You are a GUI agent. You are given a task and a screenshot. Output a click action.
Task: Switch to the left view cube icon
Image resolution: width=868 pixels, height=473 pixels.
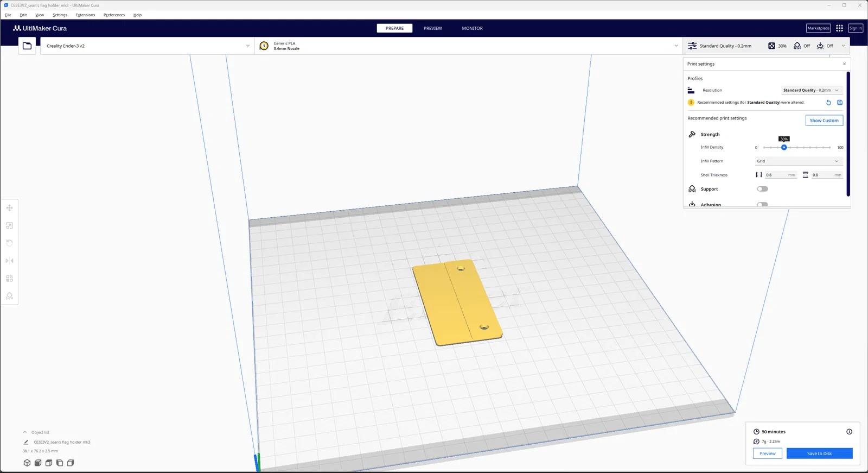click(x=60, y=463)
